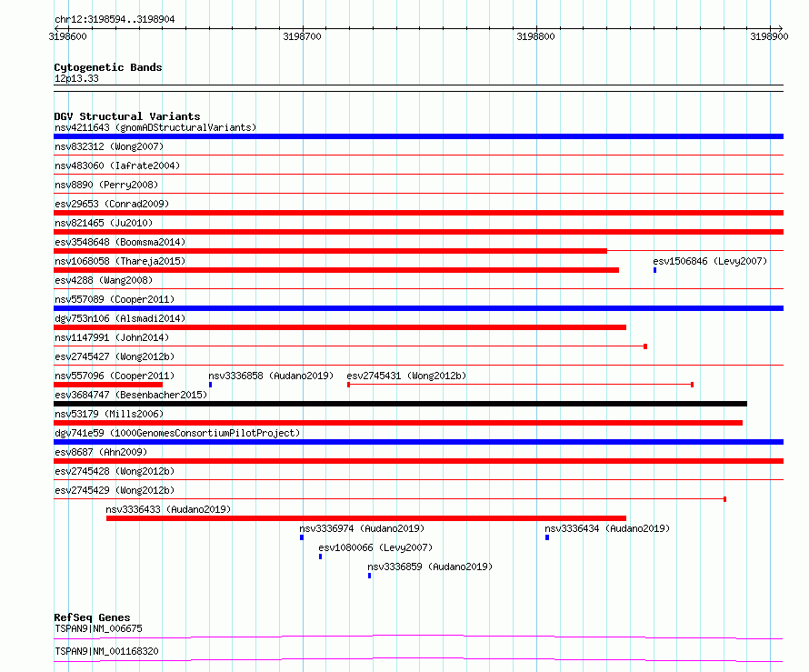Click the chr12:3198594..3198904 region label

coord(115,19)
